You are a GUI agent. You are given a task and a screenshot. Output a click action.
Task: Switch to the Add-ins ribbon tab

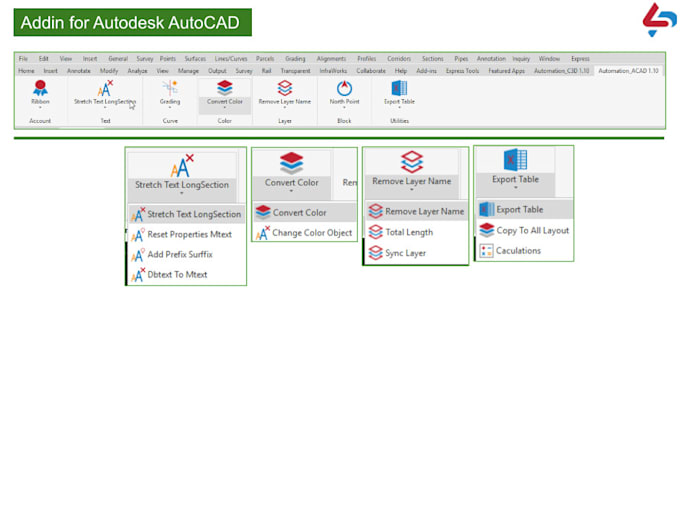pos(426,71)
